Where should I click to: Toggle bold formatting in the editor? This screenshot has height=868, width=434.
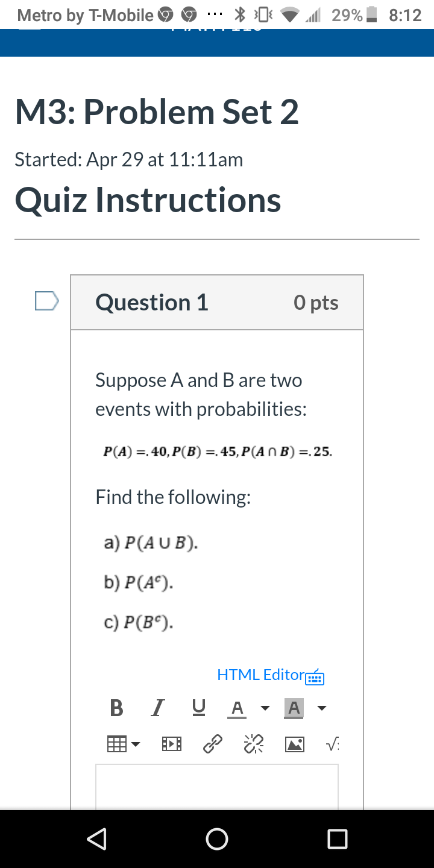[116, 708]
